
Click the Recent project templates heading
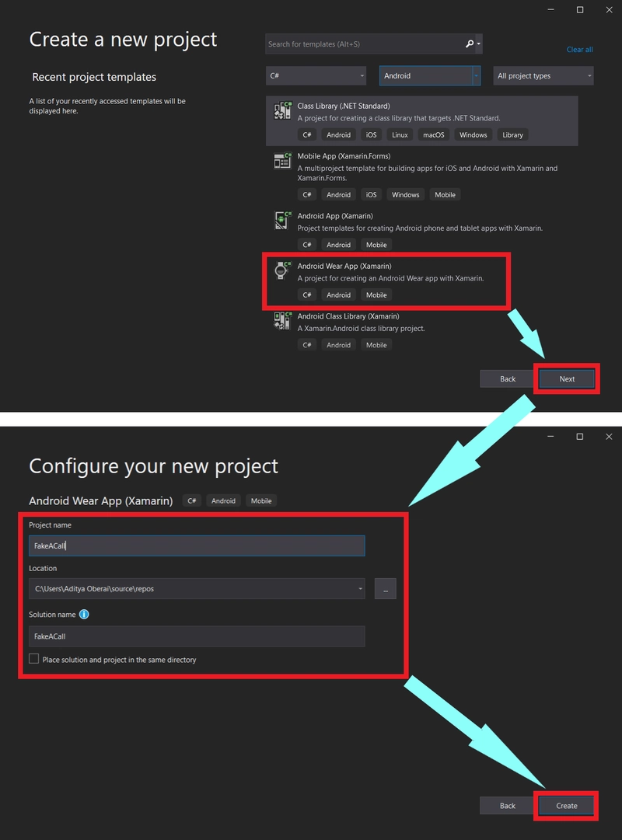[x=94, y=77]
